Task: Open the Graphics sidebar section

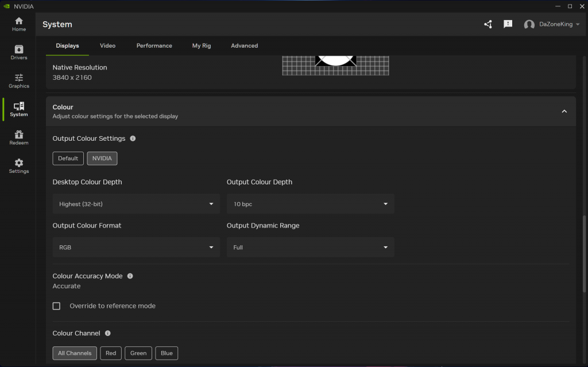Action: point(19,81)
